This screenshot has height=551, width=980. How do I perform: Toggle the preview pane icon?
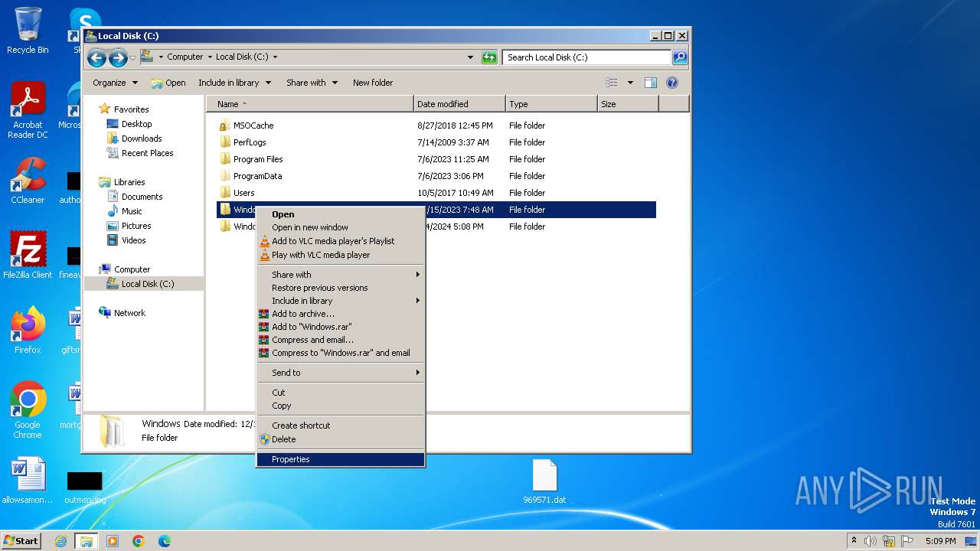(x=651, y=83)
